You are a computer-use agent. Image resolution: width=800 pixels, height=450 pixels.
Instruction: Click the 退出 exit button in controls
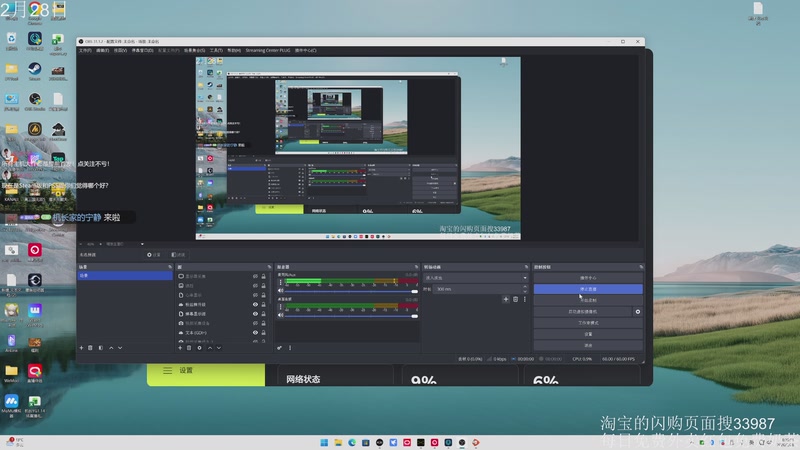[588, 345]
